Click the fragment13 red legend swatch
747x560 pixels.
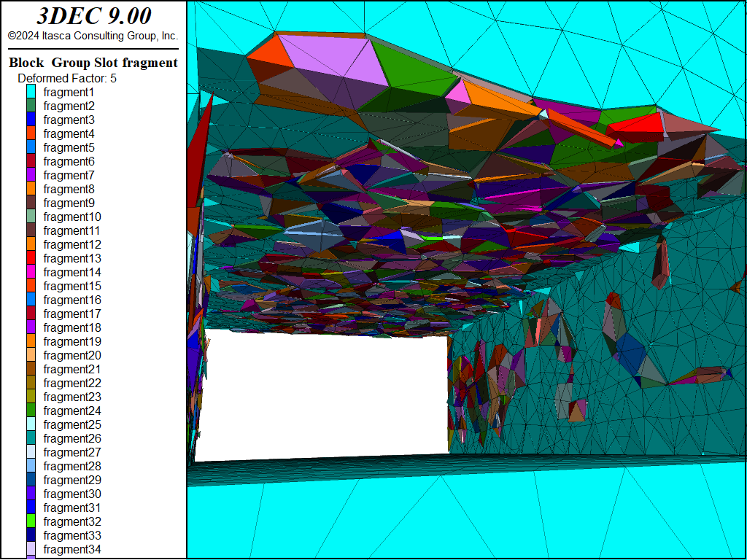click(x=31, y=259)
